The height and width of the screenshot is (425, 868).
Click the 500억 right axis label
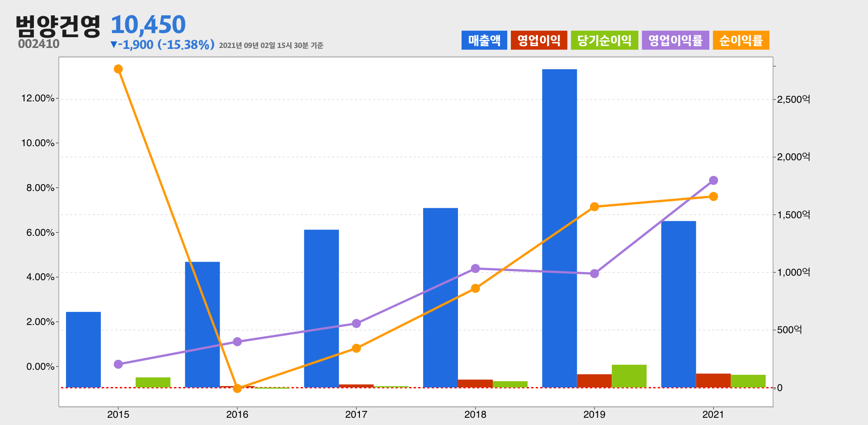(789, 330)
